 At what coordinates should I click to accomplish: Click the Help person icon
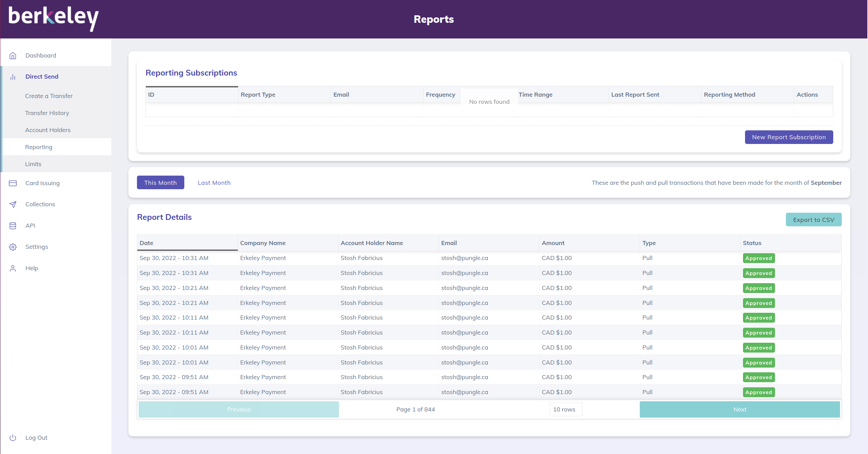[x=13, y=268]
